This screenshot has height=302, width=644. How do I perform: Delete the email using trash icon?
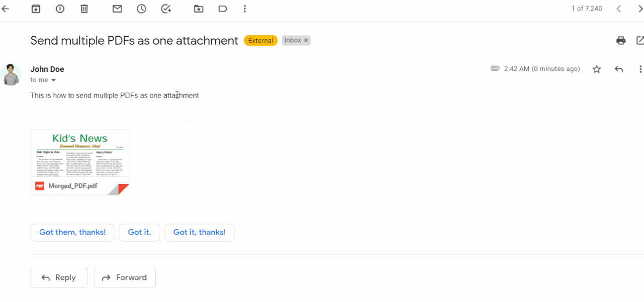pyautogui.click(x=84, y=9)
